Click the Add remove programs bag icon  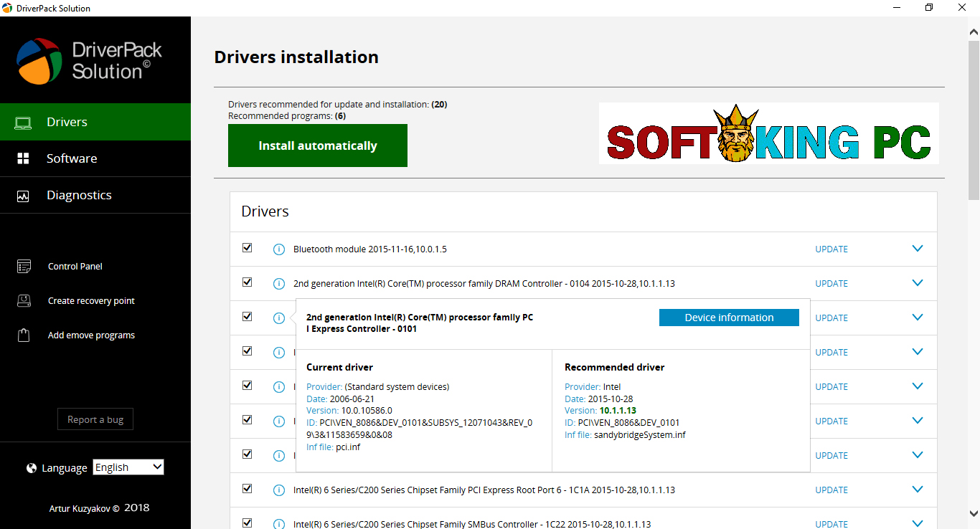click(x=24, y=335)
